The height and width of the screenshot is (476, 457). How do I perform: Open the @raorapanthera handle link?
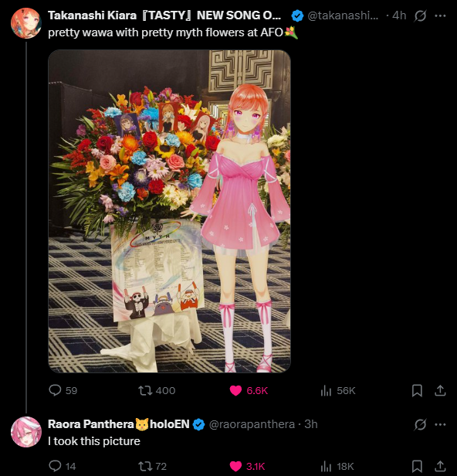point(252,424)
